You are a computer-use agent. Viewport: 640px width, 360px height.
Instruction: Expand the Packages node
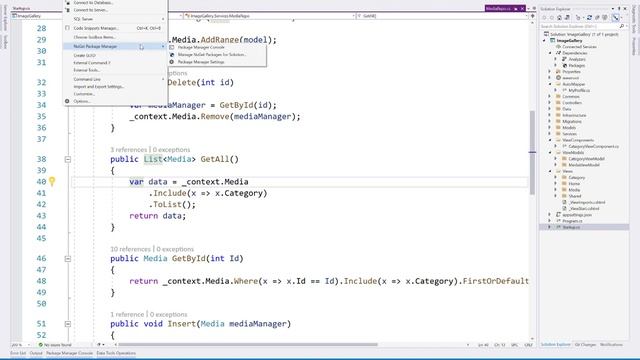coord(556,65)
